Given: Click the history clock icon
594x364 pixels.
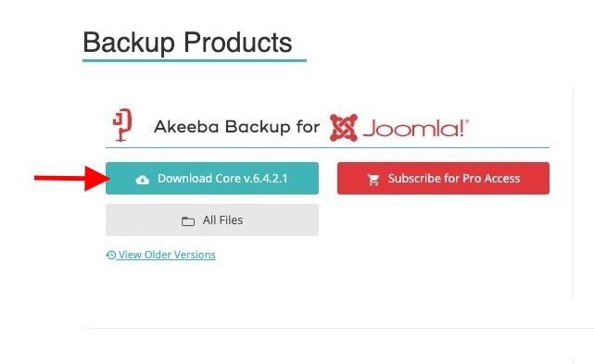Looking at the screenshot, I should point(110,255).
